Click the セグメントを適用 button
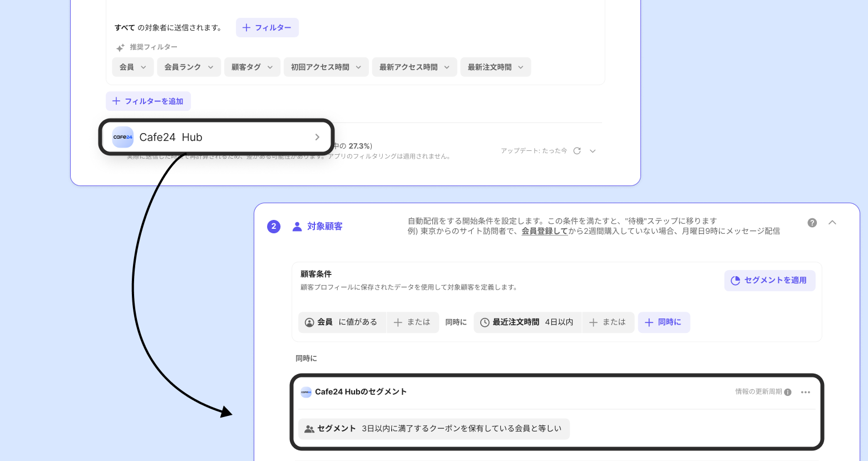Image resolution: width=868 pixels, height=461 pixels. 770,281
